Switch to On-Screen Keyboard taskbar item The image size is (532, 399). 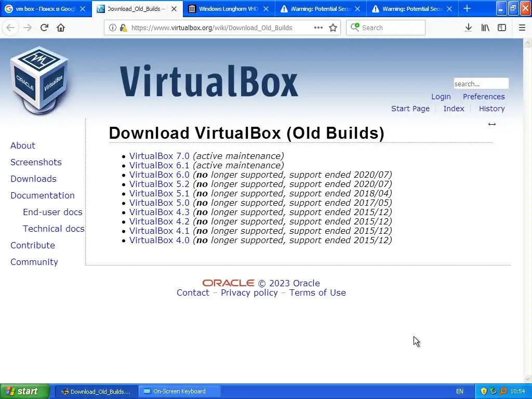click(x=179, y=391)
